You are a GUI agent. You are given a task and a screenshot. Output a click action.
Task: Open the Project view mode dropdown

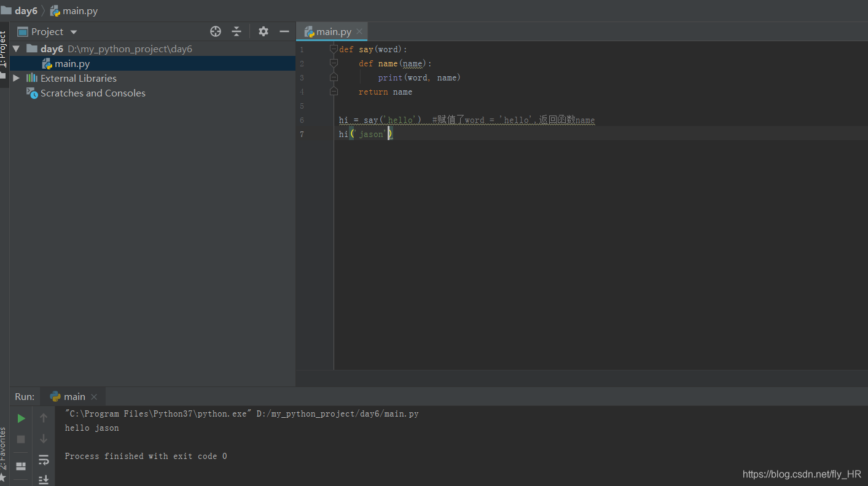pos(73,31)
